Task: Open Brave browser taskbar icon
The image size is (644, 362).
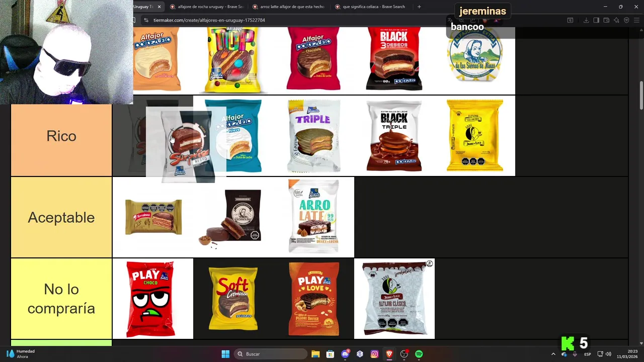Action: (x=389, y=354)
